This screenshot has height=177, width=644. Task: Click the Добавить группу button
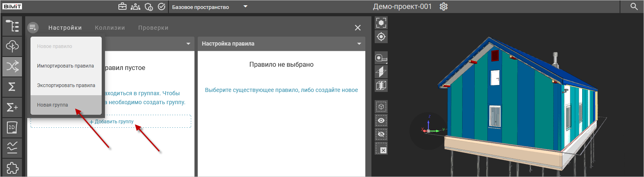pyautogui.click(x=111, y=122)
